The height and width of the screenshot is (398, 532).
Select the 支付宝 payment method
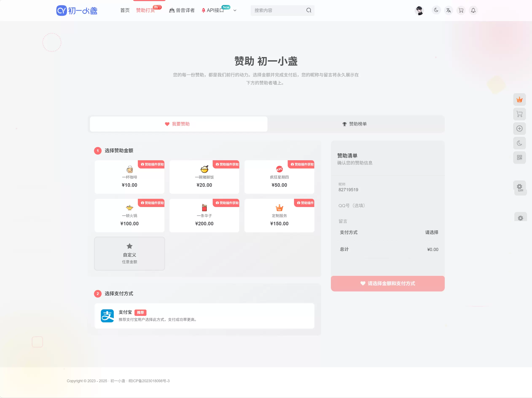point(204,316)
